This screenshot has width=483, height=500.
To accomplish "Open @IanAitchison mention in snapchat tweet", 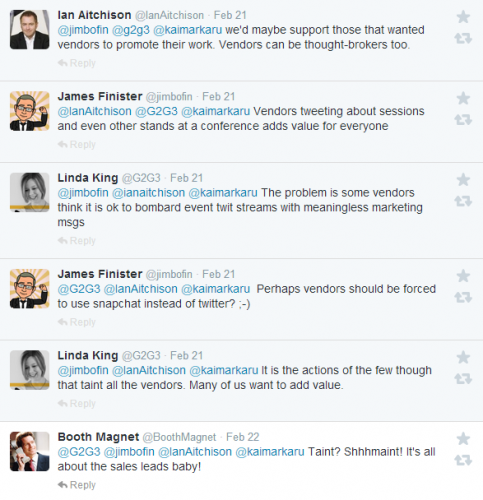I will coord(141,289).
